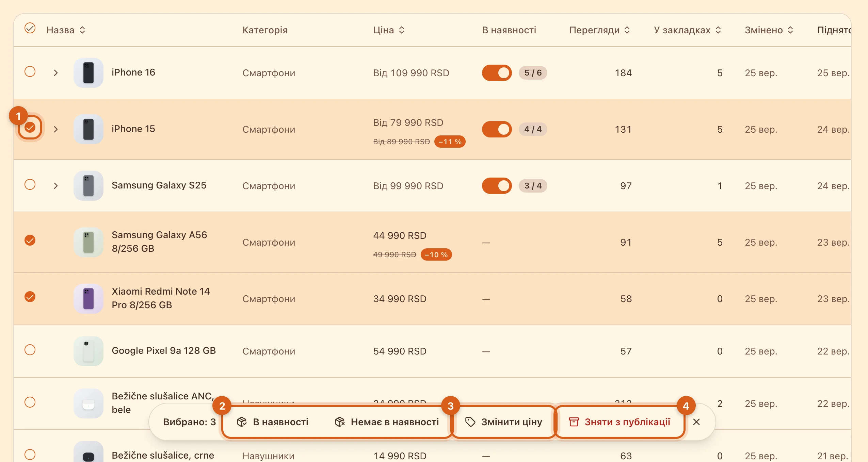
Task: Open Google Pixel 9a 128 GB product name
Action: (x=164, y=351)
